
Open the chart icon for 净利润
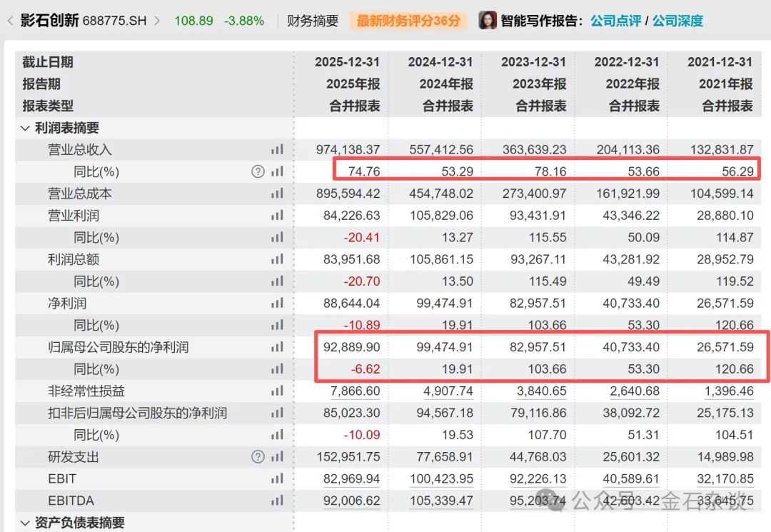[277, 303]
